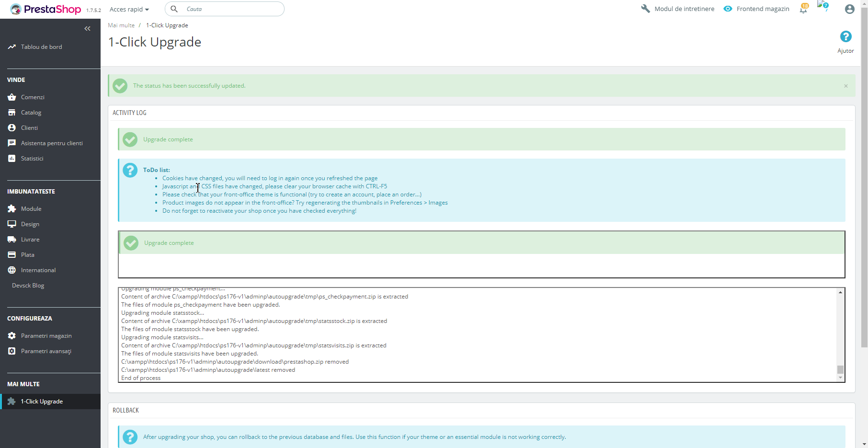Open notifications bell with badge 18
The image size is (868, 448).
804,9
